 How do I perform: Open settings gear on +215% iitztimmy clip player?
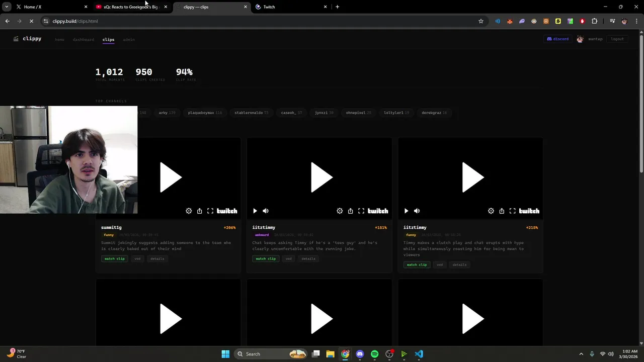pos(491,211)
